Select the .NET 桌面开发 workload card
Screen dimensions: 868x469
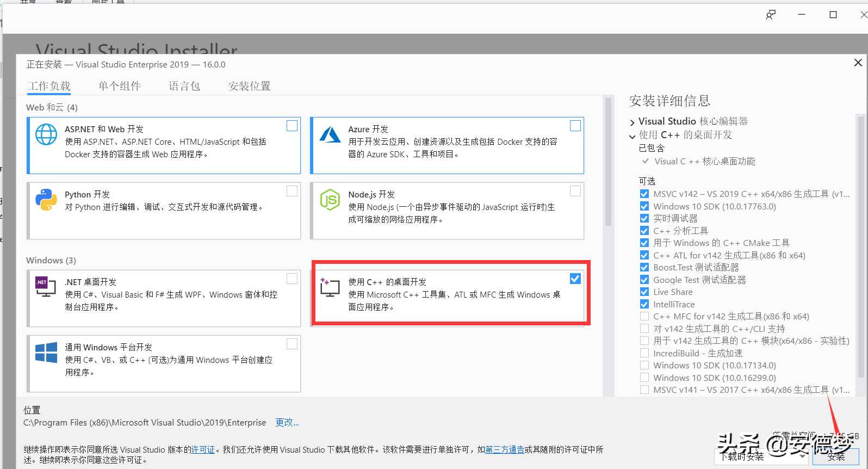pyautogui.click(x=164, y=298)
